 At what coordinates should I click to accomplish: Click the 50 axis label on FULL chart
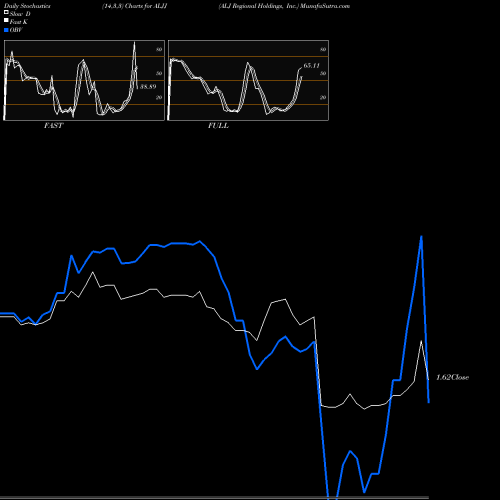click(323, 74)
